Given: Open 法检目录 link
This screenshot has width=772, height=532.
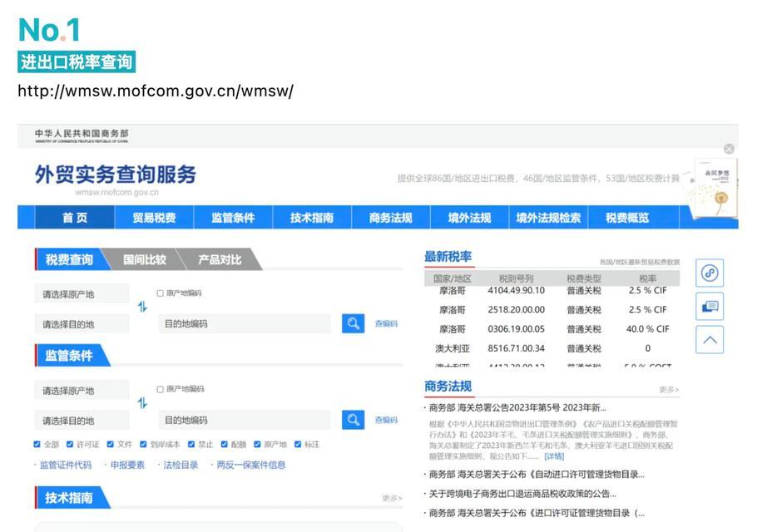Looking at the screenshot, I should pos(181,465).
